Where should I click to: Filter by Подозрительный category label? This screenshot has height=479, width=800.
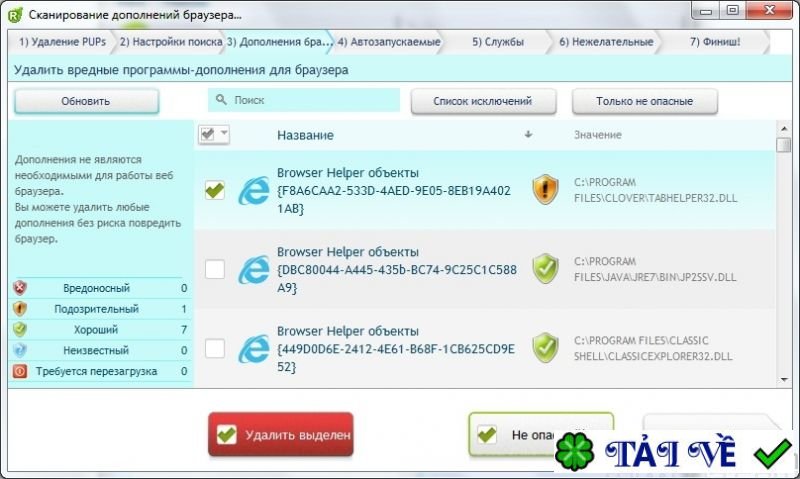tap(96, 309)
